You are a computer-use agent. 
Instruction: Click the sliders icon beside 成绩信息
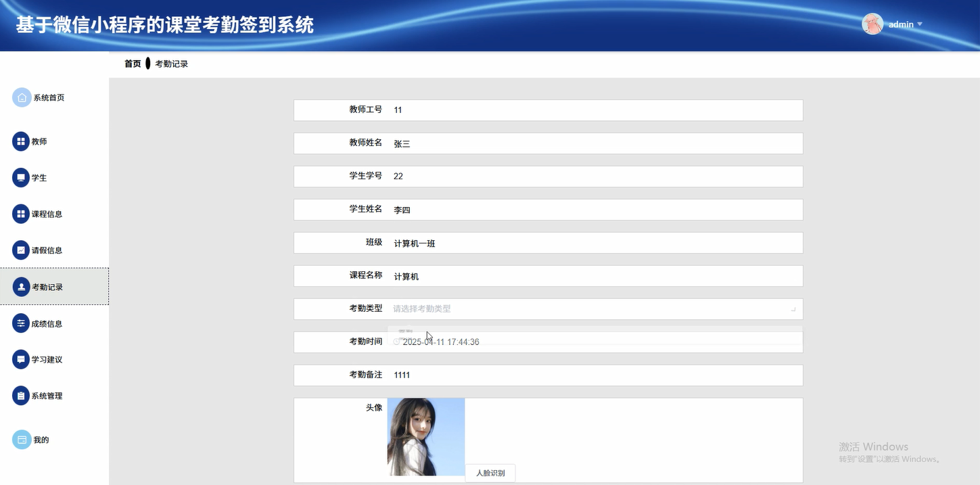tap(21, 323)
